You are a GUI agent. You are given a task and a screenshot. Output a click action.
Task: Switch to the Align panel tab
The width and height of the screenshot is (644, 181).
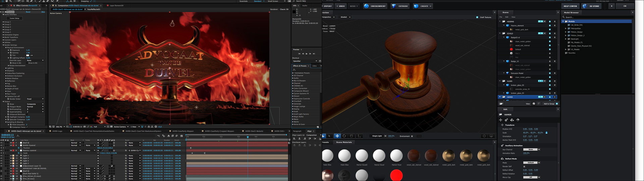(309, 131)
